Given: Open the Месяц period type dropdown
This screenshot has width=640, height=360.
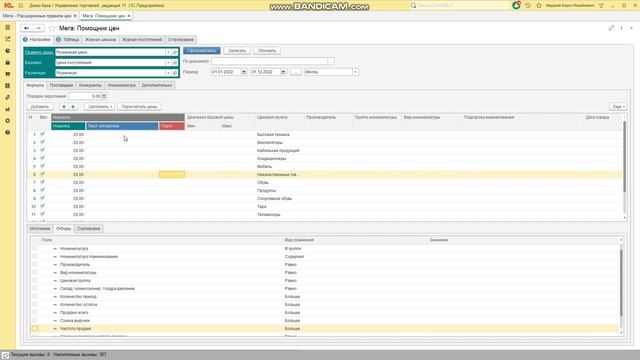Looking at the screenshot, I should click(355, 72).
